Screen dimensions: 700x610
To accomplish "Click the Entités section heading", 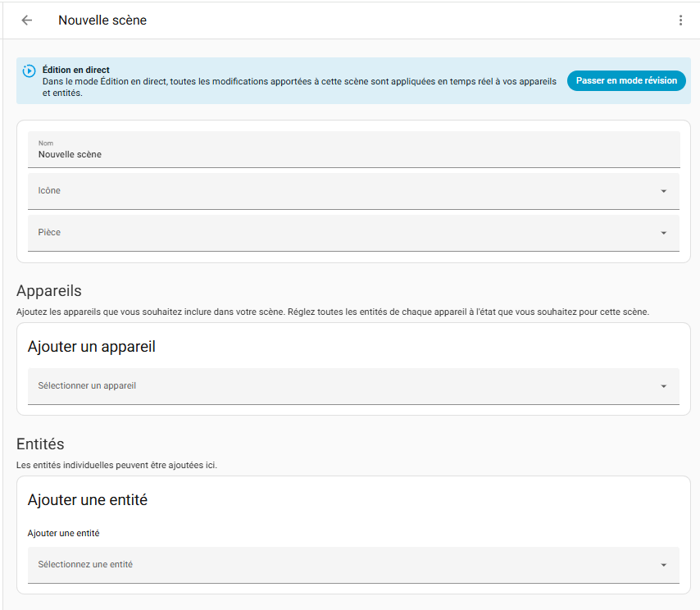I will pos(40,444).
